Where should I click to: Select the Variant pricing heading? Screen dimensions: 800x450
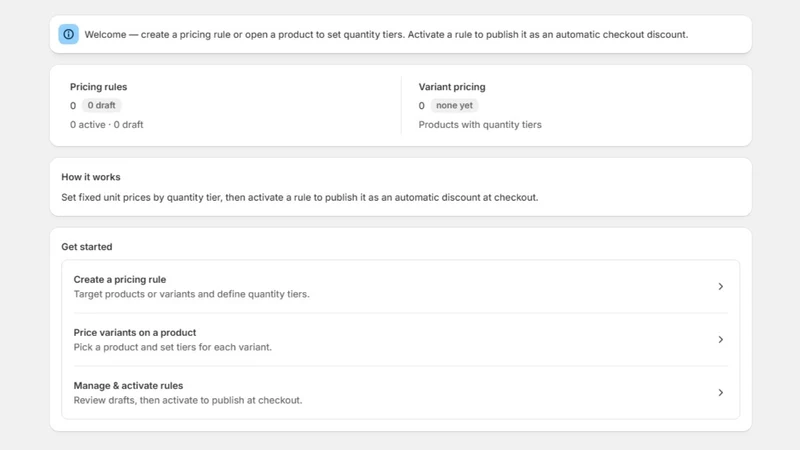click(x=452, y=87)
